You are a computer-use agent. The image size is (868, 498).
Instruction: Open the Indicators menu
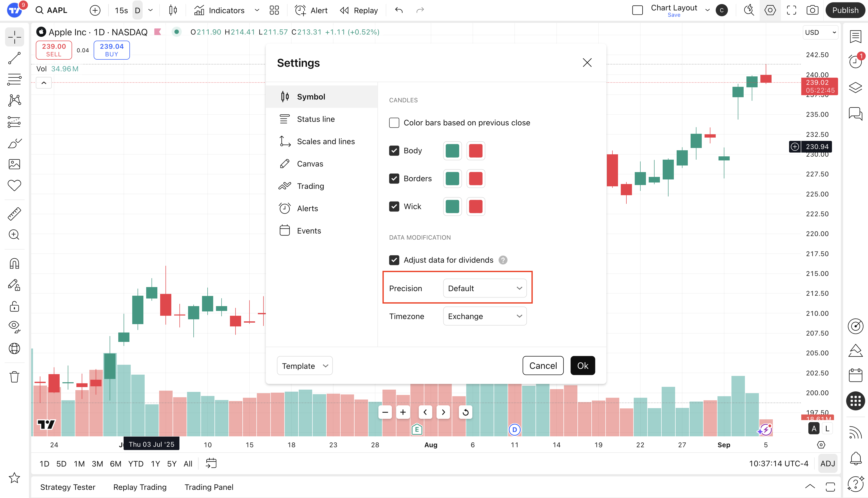(x=220, y=10)
